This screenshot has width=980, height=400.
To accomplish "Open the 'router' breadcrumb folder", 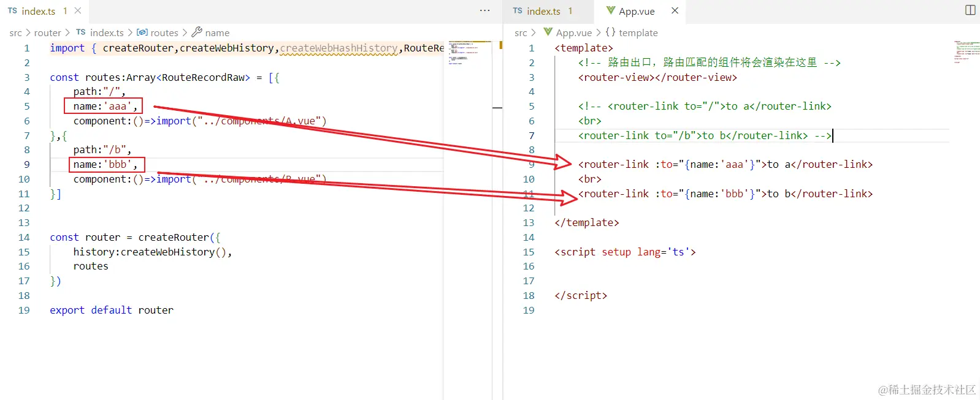I will tap(48, 33).
